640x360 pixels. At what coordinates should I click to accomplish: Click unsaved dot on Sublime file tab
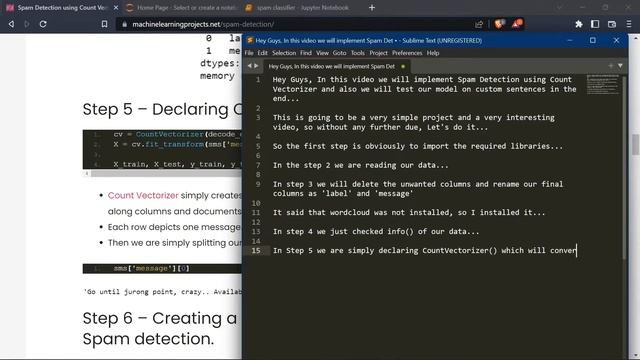tap(403, 66)
